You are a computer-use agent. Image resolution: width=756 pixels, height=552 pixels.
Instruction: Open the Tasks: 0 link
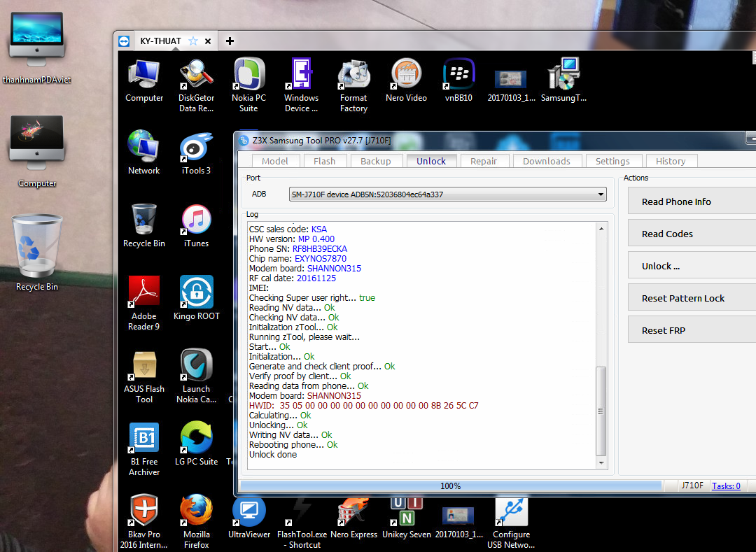click(726, 486)
